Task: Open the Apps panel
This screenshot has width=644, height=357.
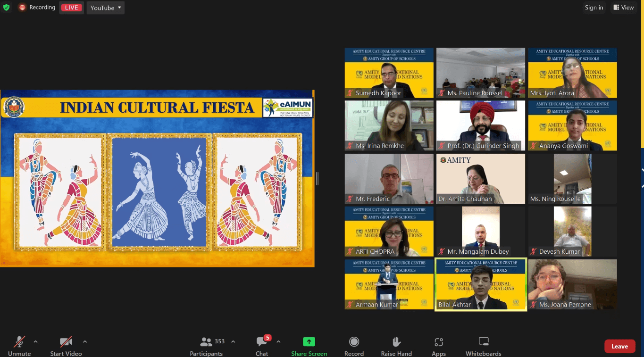Action: [439, 346]
